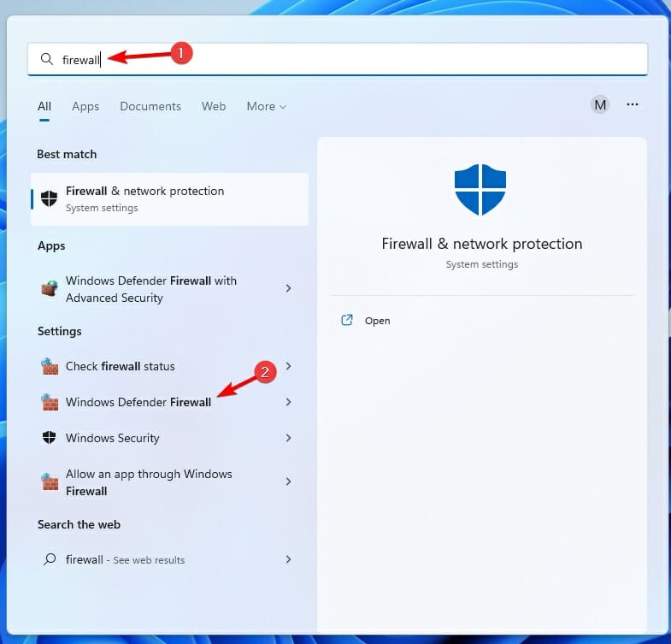Image resolution: width=671 pixels, height=644 pixels.
Task: Click the Windows Security shield icon
Action: [x=50, y=438]
